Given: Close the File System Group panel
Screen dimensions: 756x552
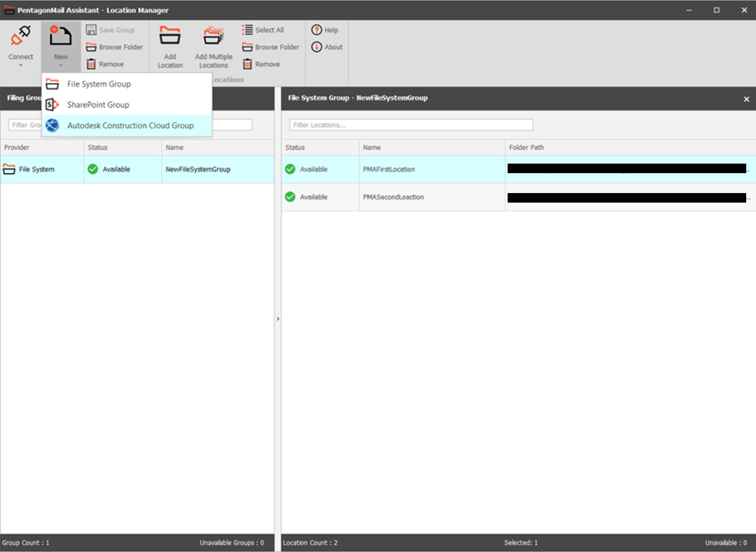Looking at the screenshot, I should 746,99.
